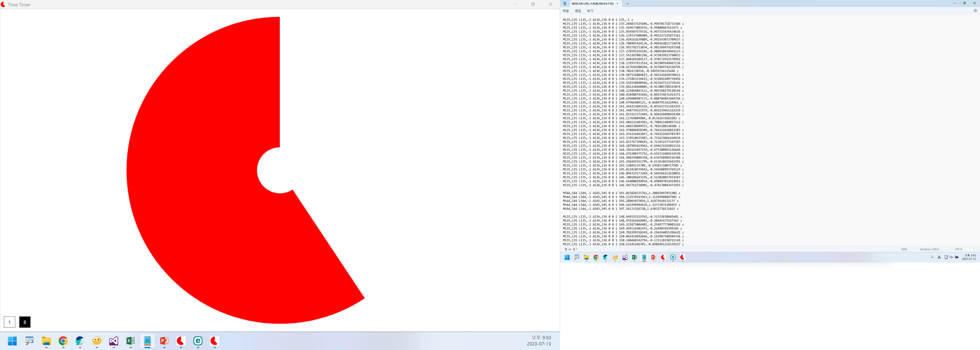
Task: Close the M135,135 Notepad tab
Action: pos(618,3)
